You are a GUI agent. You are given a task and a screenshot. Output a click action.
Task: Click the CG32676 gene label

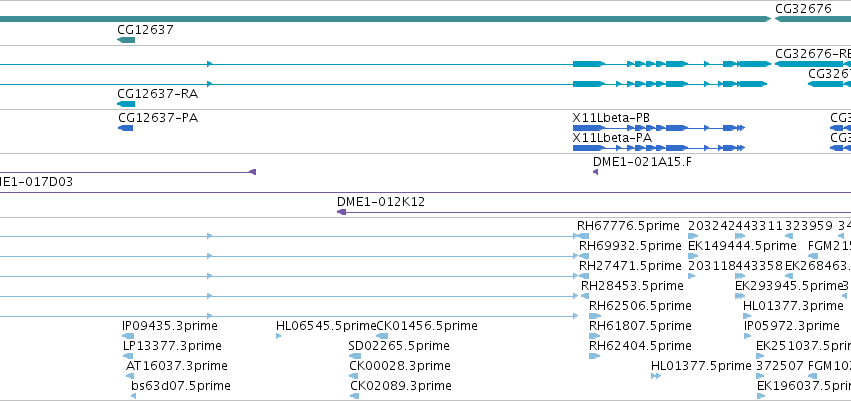(803, 9)
